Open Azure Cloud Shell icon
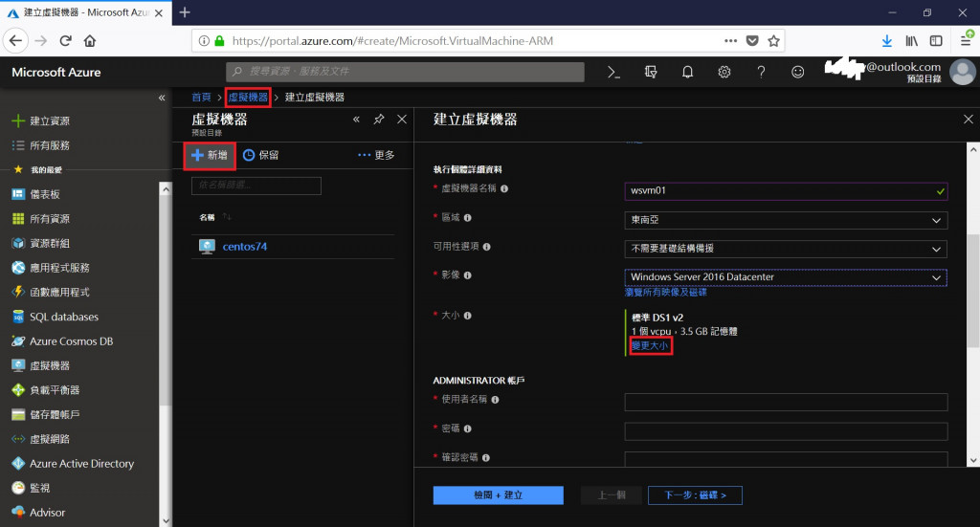980x527 pixels. pyautogui.click(x=613, y=73)
